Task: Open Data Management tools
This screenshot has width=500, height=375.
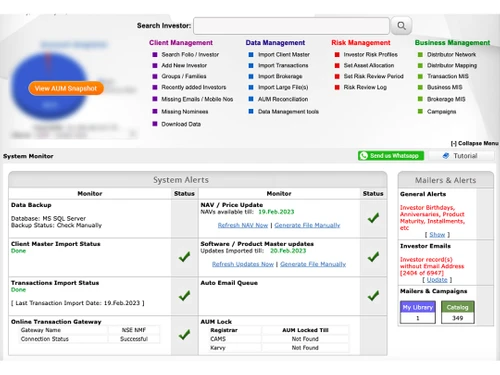Action: click(288, 112)
